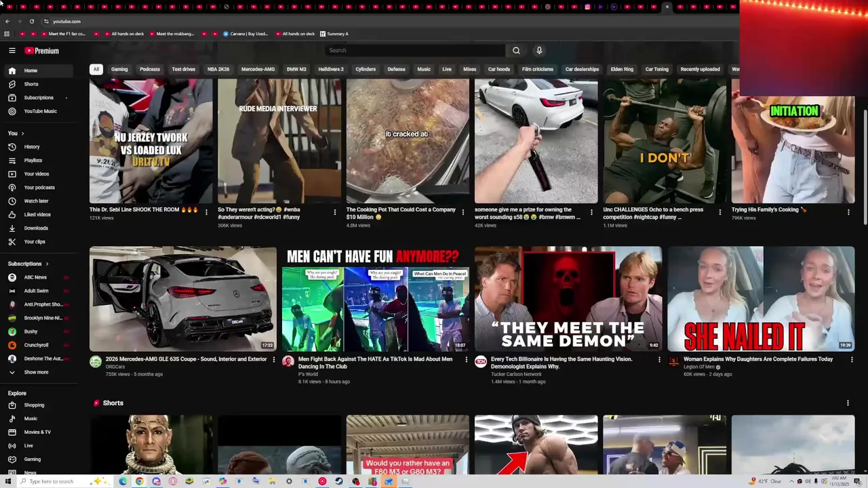This screenshot has width=868, height=488.
Task: Select the Podcasts filter chip
Action: [150, 69]
